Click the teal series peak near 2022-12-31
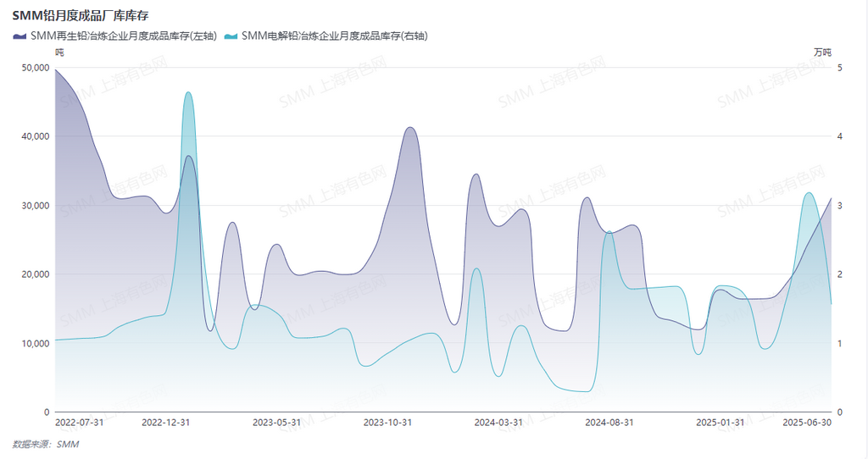 [188, 92]
